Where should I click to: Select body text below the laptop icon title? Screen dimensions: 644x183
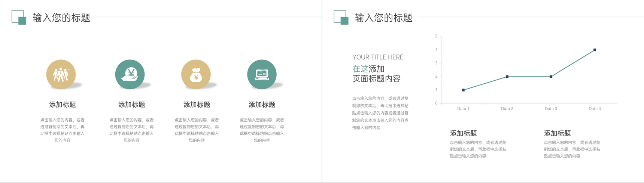(262, 130)
